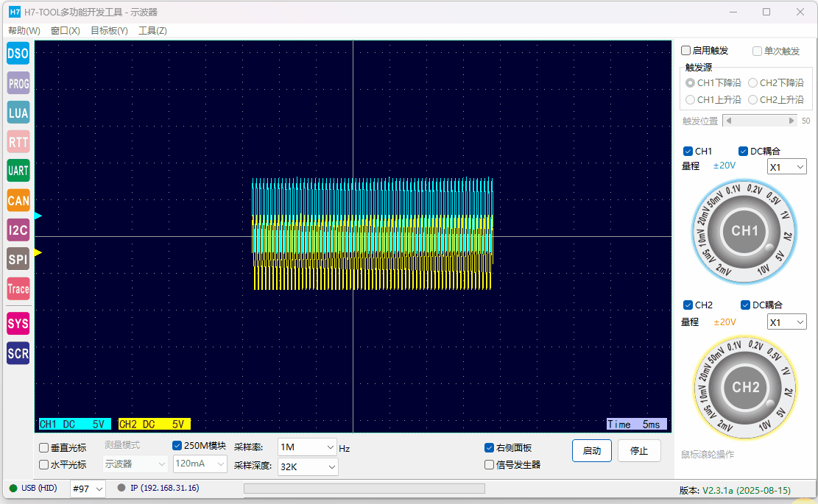Viewport: 818px width, 504px height.
Task: Open the PROG programmer module
Action: coord(18,83)
